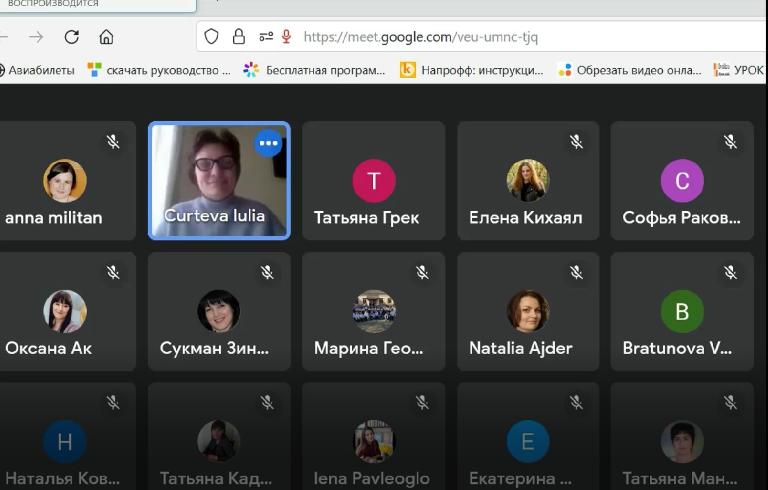Click Марина Гео... muted mic icon
768x490 pixels.
click(422, 272)
